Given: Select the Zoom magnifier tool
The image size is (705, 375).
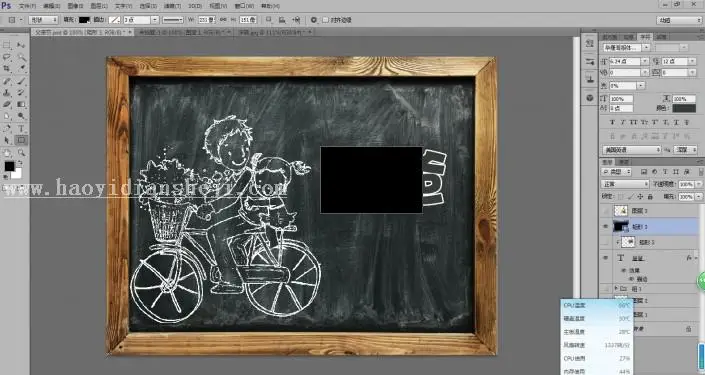Looking at the screenshot, I should tap(21, 153).
